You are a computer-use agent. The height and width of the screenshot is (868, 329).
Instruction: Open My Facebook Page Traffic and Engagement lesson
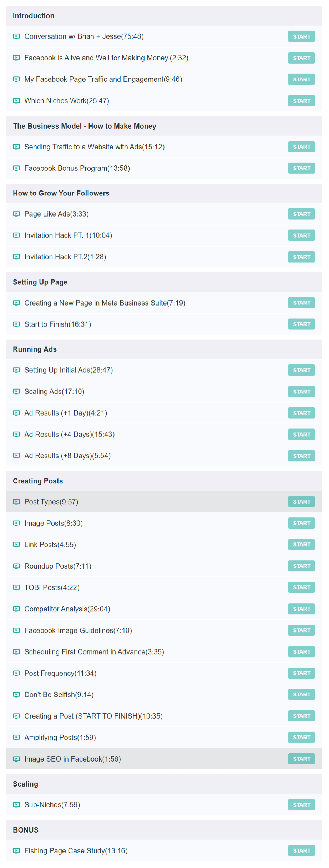pos(103,79)
